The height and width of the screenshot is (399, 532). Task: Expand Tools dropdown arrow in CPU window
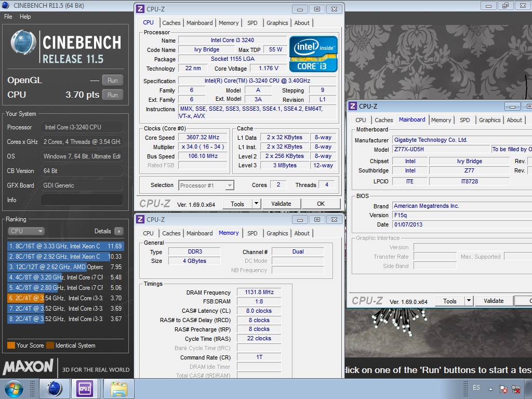pyautogui.click(x=256, y=204)
